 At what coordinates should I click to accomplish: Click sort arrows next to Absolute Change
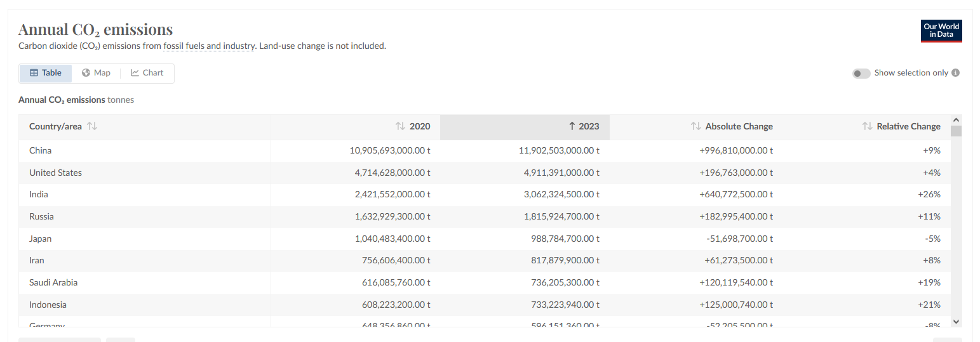(695, 126)
